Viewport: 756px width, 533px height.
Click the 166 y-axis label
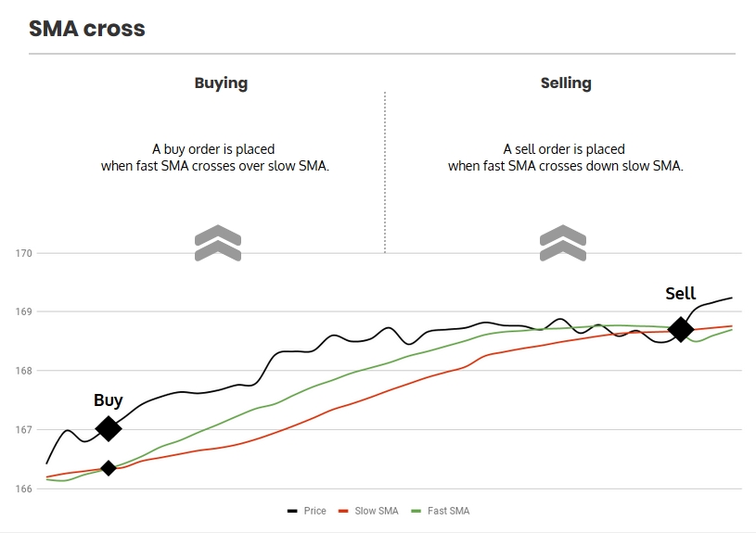click(22, 489)
